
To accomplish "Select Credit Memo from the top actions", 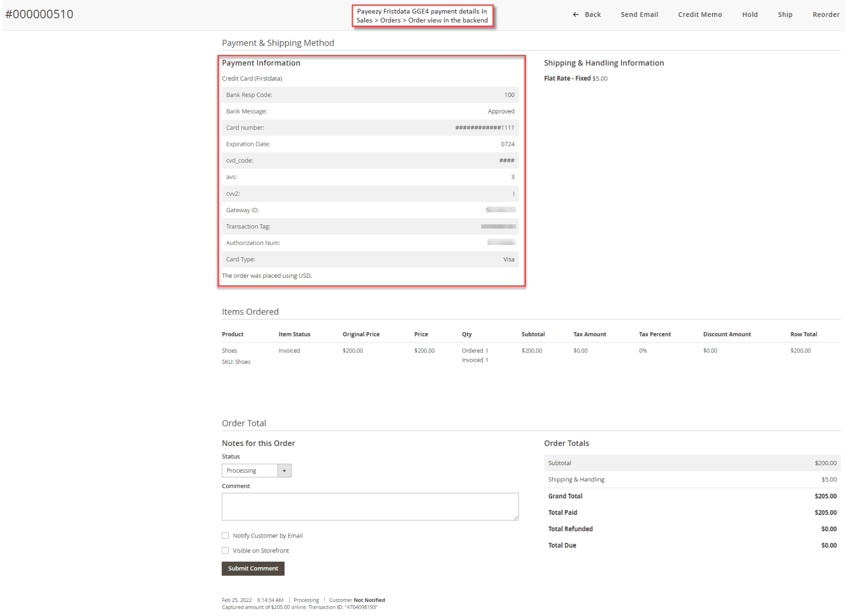I will 700,14.
